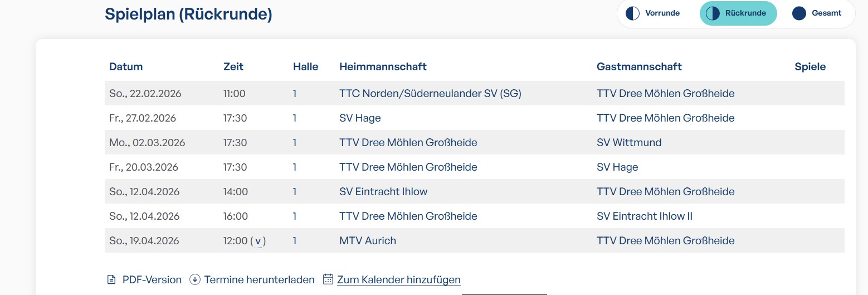868x295 pixels.
Task: Click the full-circle icon beside Gesamt
Action: point(799,13)
